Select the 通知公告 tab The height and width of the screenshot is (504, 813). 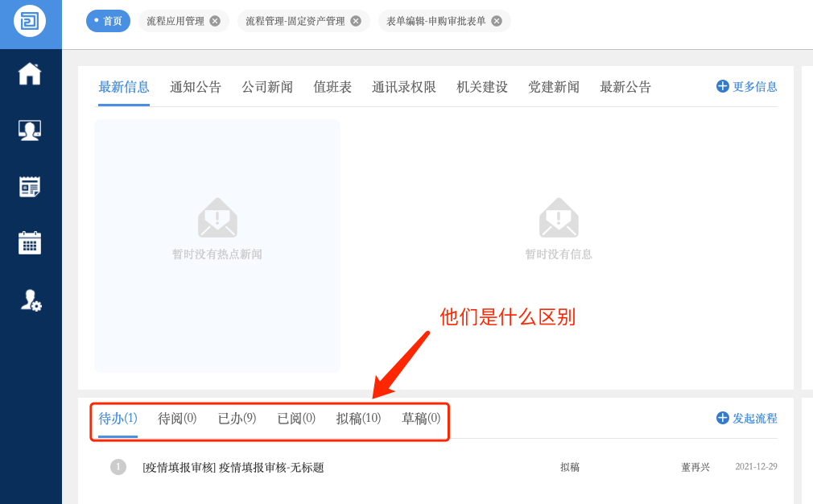(x=196, y=87)
